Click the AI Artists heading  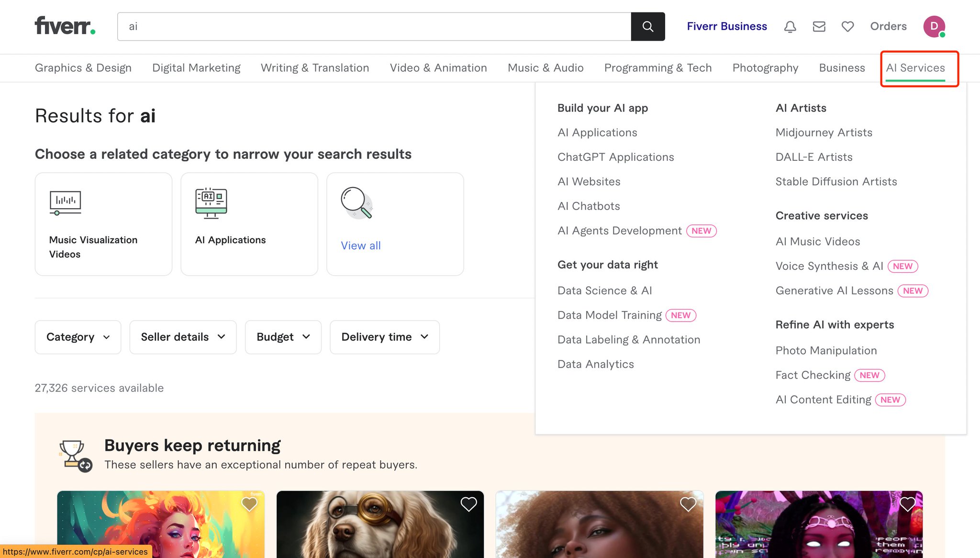(x=801, y=108)
